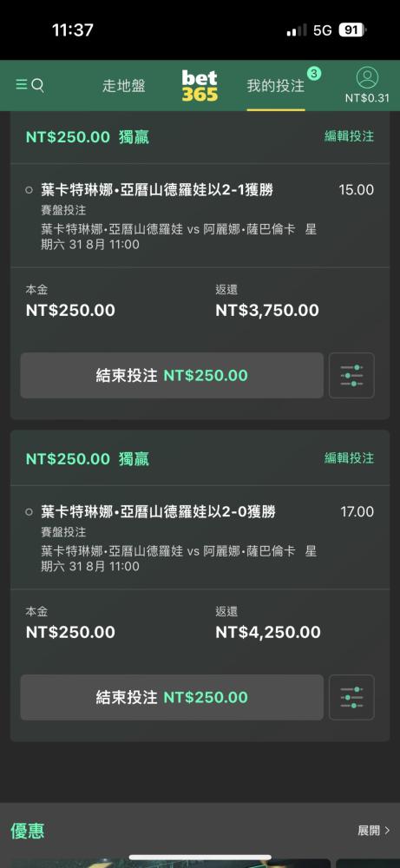Open cash-out slider settings for 2-0 bet
The height and width of the screenshot is (868, 400).
(x=351, y=698)
